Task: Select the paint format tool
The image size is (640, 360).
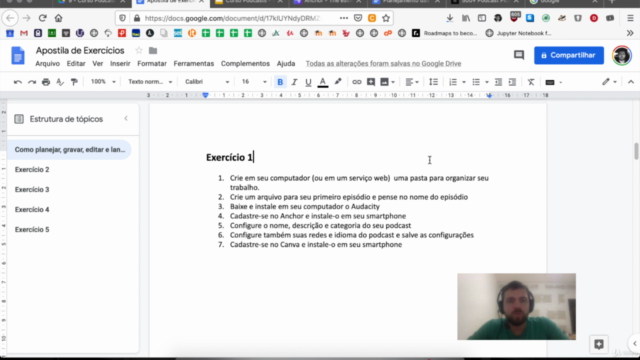Action: (74, 82)
